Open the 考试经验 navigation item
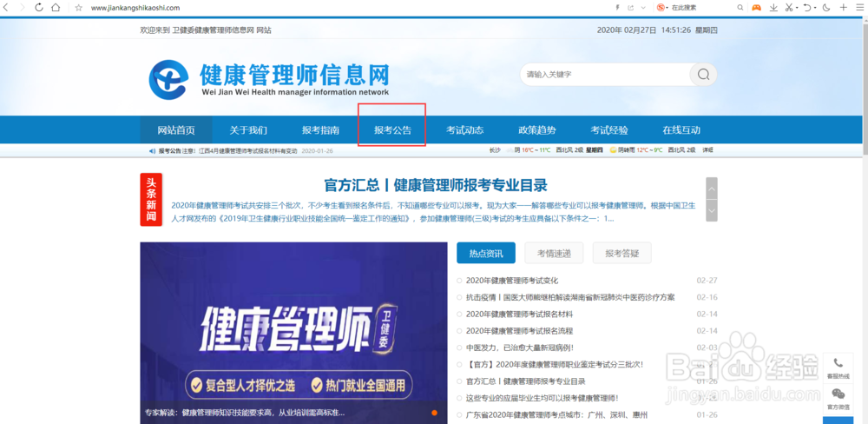This screenshot has width=868, height=424. pos(609,130)
